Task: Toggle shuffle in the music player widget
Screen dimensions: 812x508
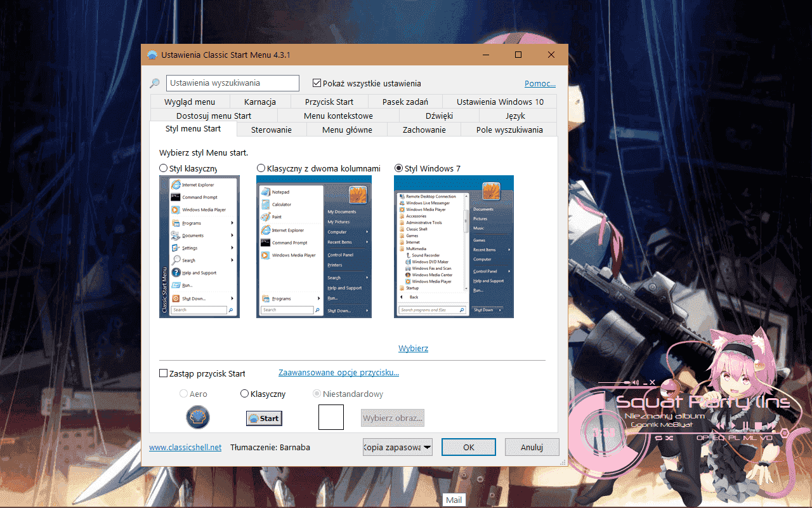Action: 670,438
